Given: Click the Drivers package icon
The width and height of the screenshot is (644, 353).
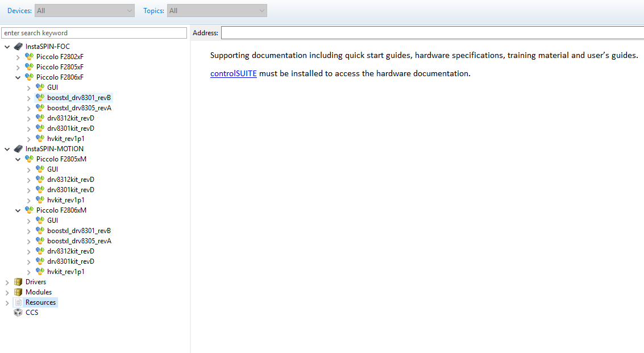Looking at the screenshot, I should tap(18, 282).
